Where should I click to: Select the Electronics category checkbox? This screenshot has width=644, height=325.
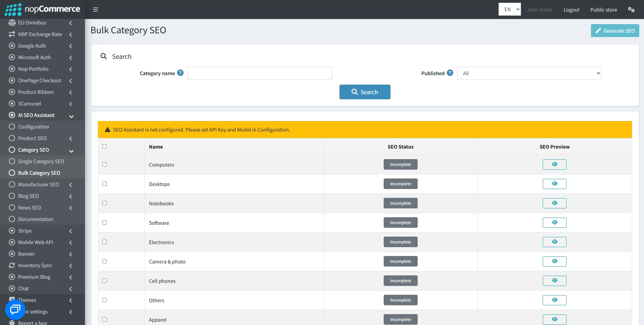click(x=104, y=242)
